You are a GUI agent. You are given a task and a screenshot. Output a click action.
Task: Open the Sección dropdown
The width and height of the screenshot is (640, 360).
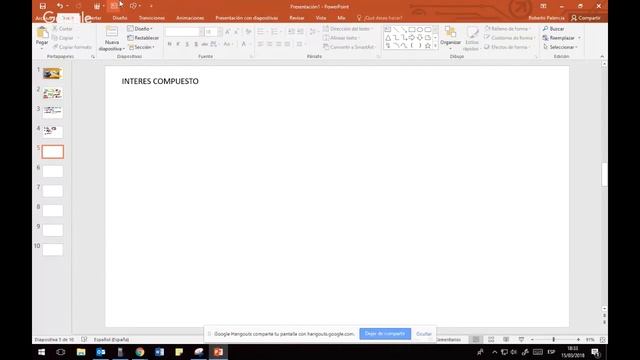pyautogui.click(x=141, y=47)
